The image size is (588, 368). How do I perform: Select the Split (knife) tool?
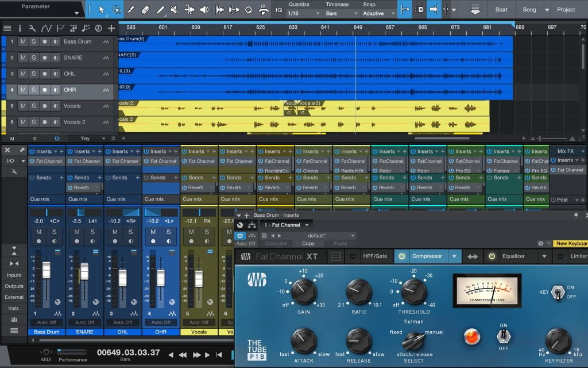pos(131,10)
